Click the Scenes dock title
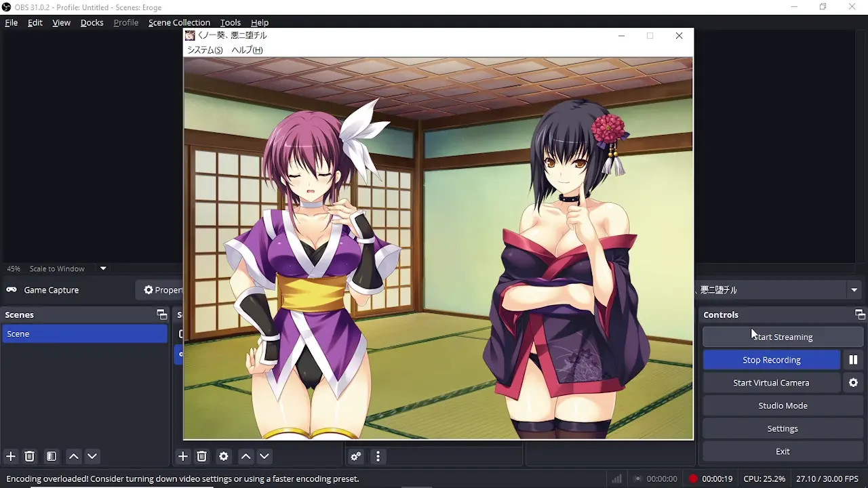The image size is (868, 488). [19, 314]
